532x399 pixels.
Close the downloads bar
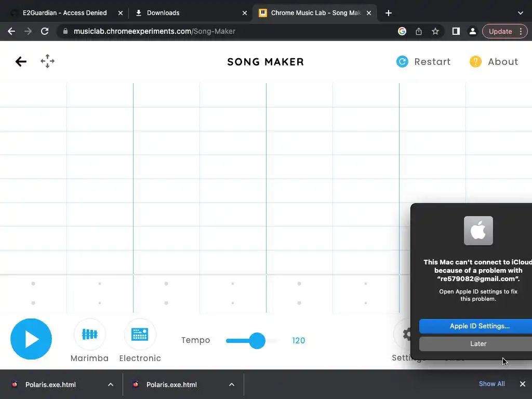(523, 384)
